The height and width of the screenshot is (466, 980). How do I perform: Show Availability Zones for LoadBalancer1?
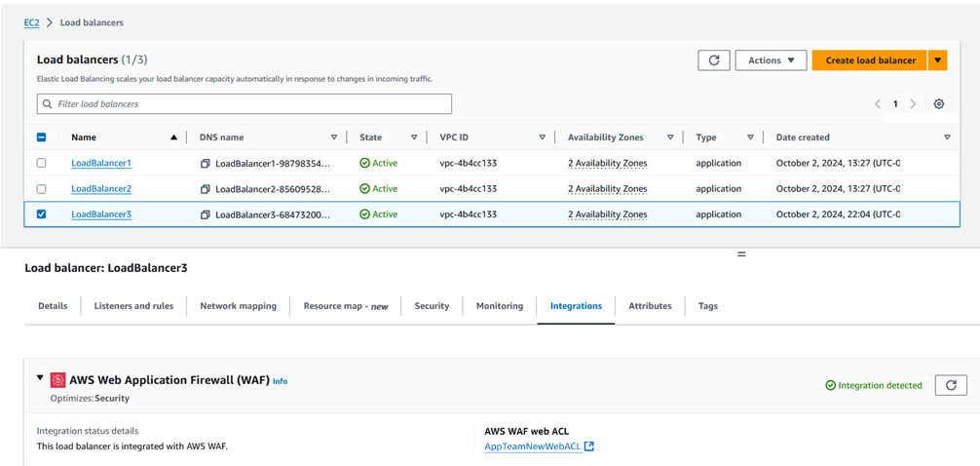(x=608, y=163)
